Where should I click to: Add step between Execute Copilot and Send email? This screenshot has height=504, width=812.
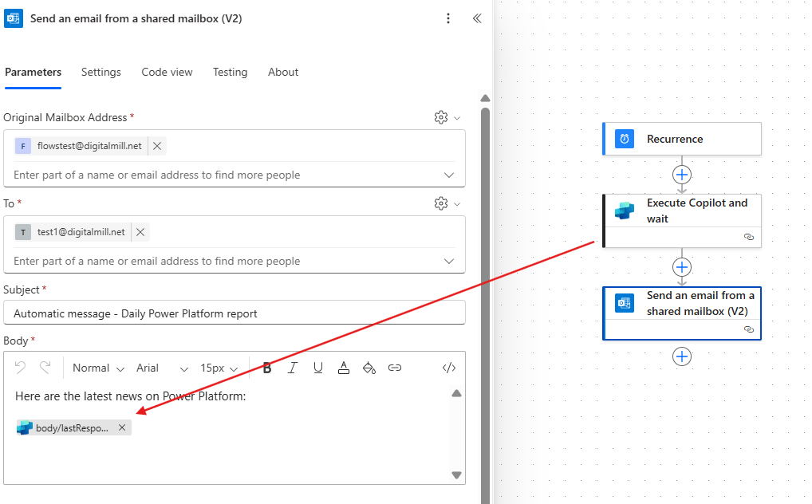(682, 267)
